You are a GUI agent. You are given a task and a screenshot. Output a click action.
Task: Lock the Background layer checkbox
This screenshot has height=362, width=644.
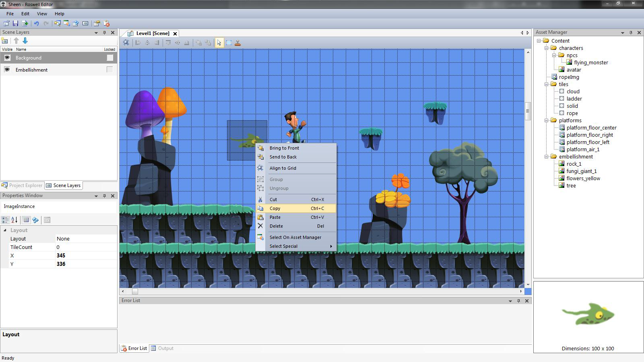pos(109,58)
